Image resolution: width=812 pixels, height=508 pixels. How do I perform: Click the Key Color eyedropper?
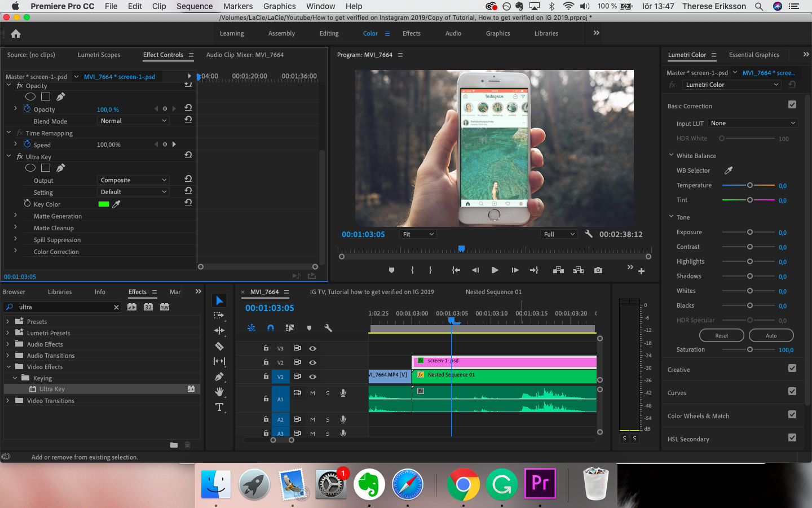click(117, 204)
